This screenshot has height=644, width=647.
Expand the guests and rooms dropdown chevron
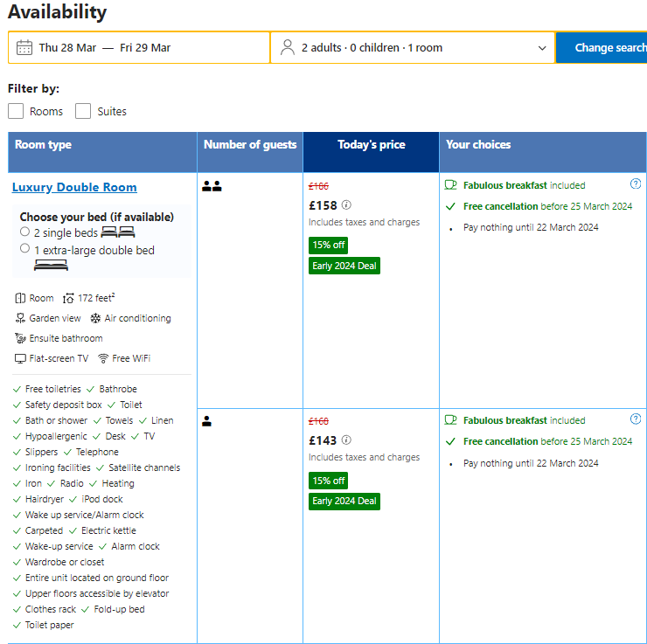point(542,48)
